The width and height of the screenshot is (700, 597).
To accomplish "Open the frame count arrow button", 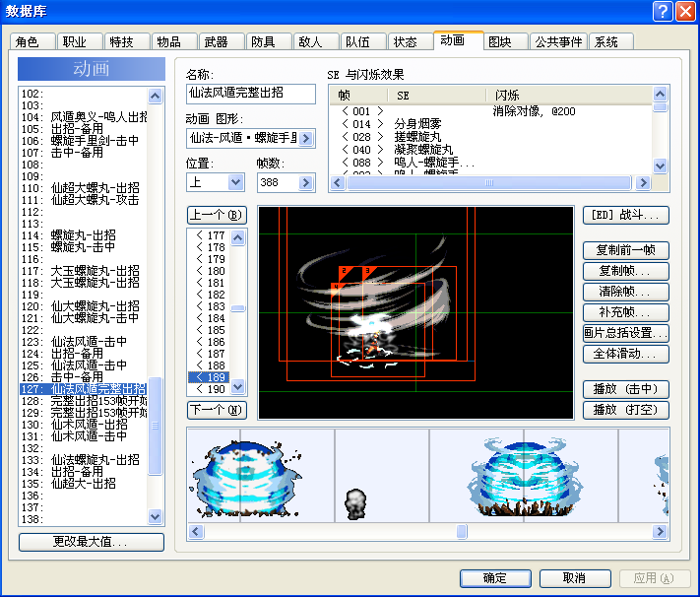I will pos(306,183).
